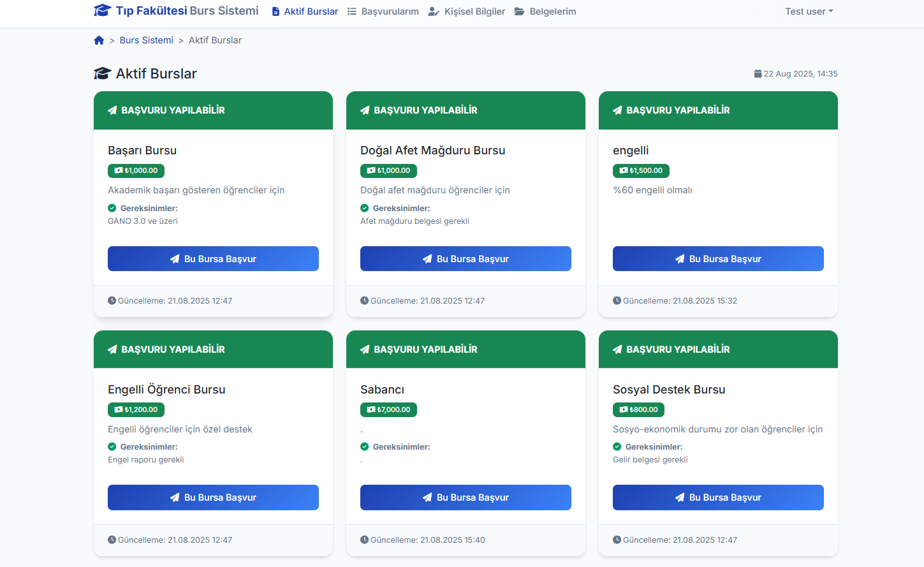Click green check icon in Doğal Afet Mağduru Bursu card
Screen dimensions: 924x567
pyautogui.click(x=365, y=208)
